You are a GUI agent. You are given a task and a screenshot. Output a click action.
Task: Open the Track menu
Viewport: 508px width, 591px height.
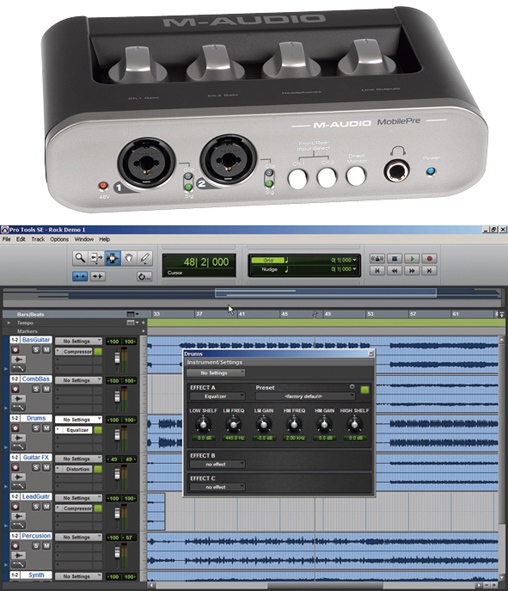[x=38, y=239]
